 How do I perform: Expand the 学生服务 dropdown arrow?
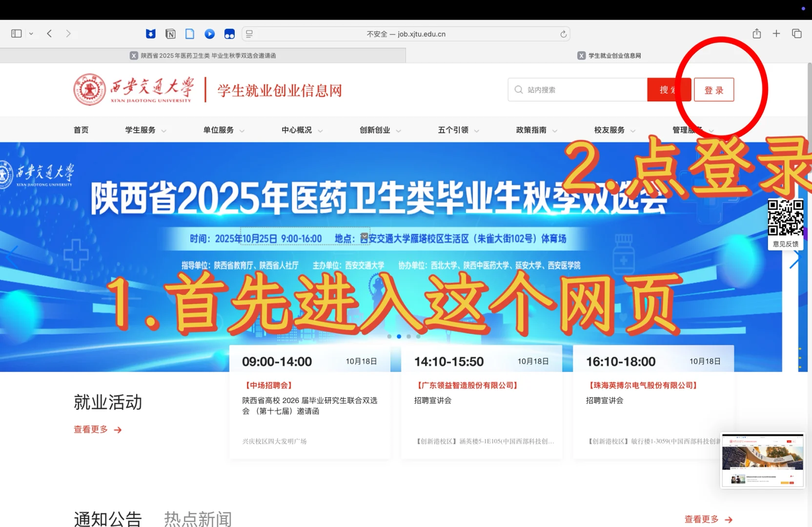pyautogui.click(x=164, y=131)
